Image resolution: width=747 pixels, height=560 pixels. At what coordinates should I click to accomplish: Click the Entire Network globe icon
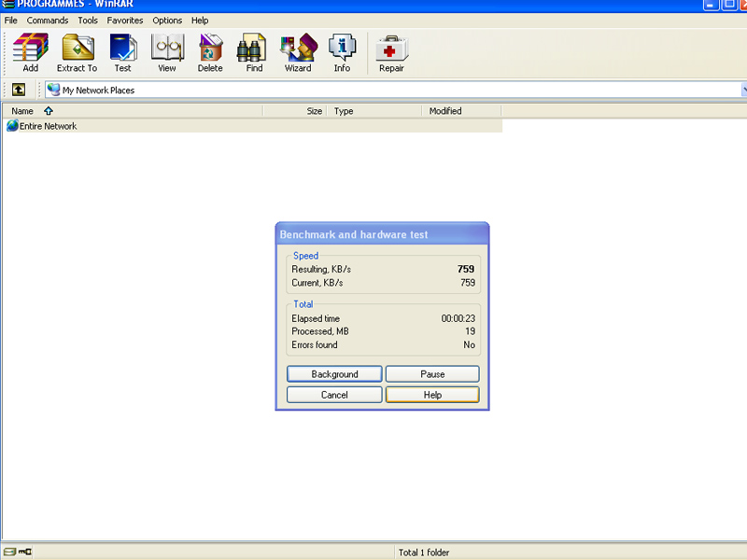(x=12, y=126)
